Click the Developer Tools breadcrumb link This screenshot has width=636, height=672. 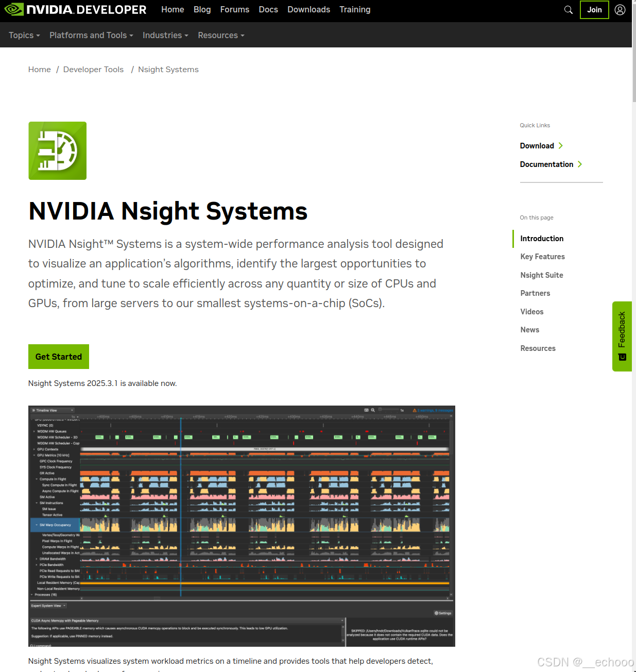[x=93, y=69]
